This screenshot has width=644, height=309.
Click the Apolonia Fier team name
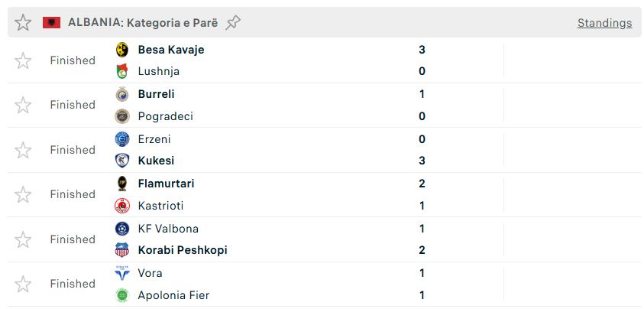(x=173, y=295)
